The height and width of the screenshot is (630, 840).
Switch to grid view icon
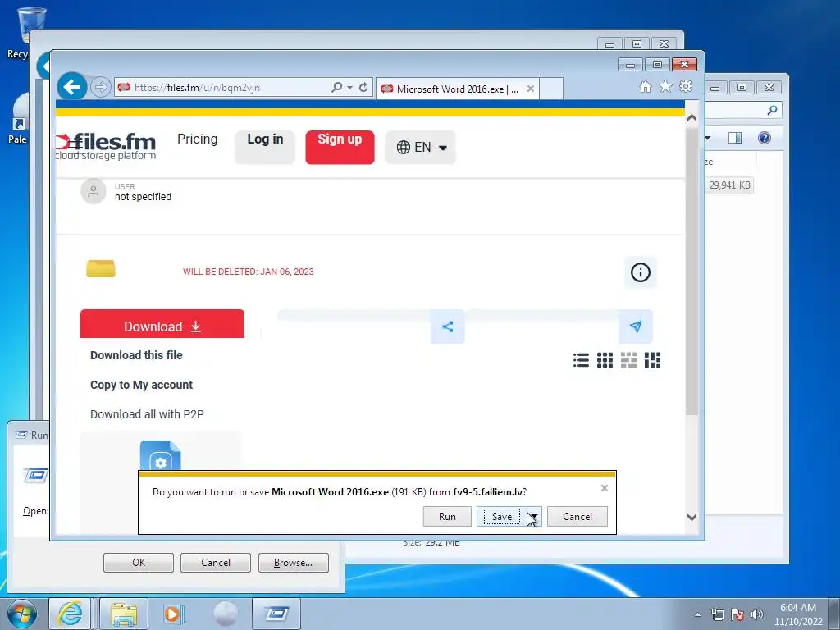[605, 360]
